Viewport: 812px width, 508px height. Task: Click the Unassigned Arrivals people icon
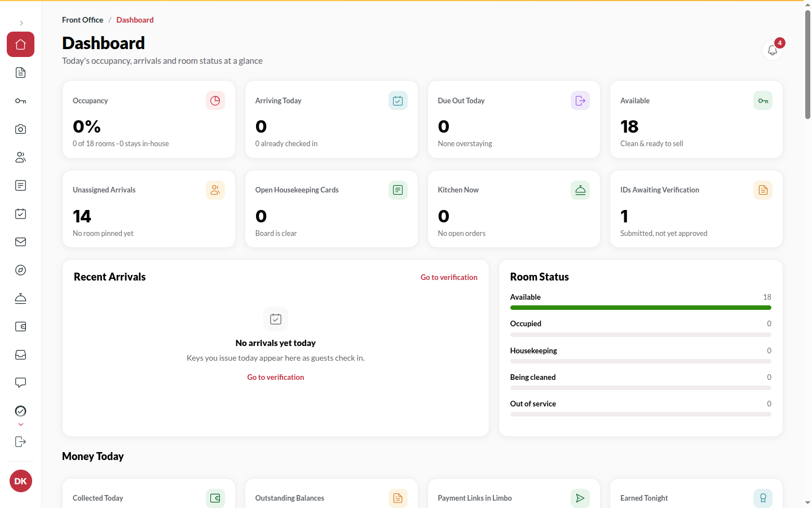click(x=215, y=190)
